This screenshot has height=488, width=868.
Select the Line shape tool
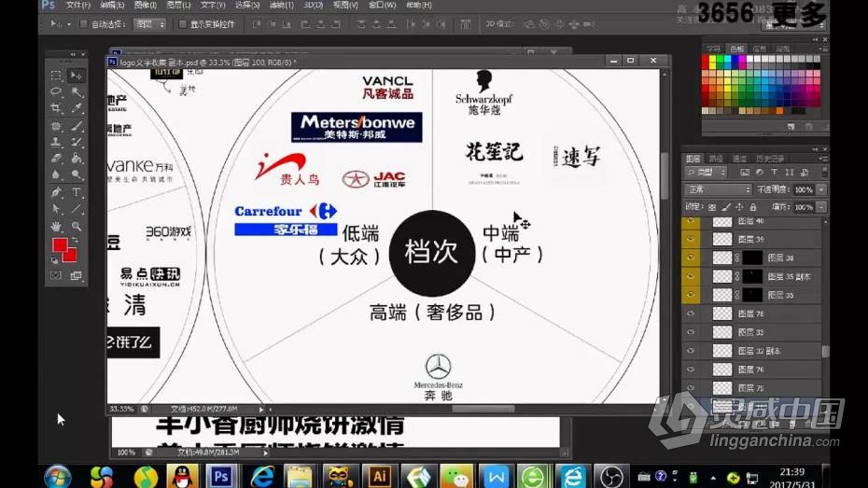pyautogui.click(x=77, y=209)
